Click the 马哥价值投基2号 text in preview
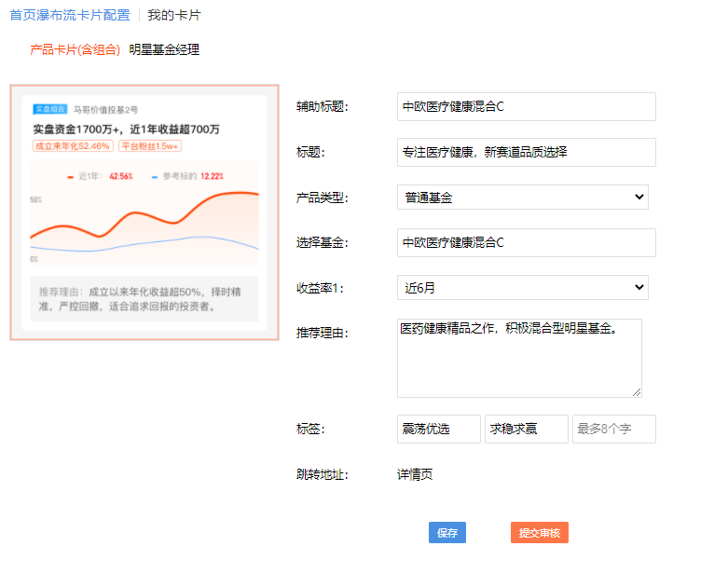Viewport: 728px width, 587px height. 106,110
